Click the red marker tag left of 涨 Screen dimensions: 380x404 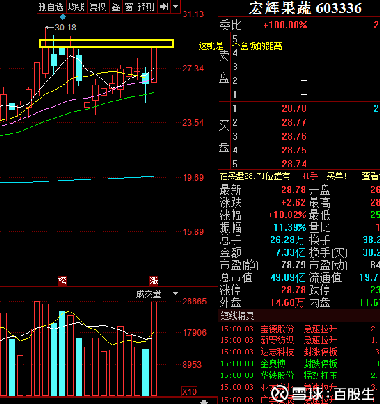click(62, 281)
